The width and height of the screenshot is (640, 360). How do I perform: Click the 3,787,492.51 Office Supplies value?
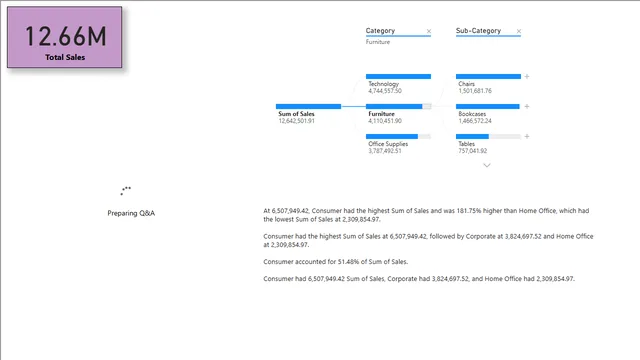tap(385, 151)
